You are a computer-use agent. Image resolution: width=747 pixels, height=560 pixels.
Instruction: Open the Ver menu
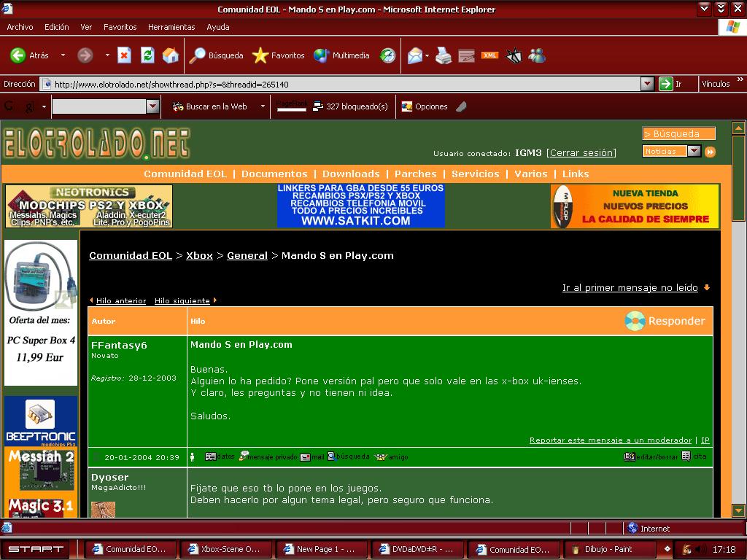point(86,27)
